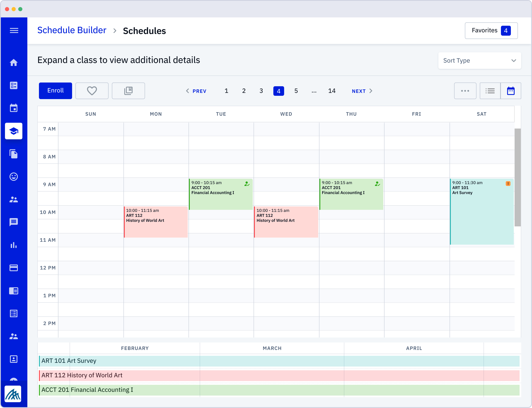Open the three-dots more options button
The width and height of the screenshot is (532, 408).
(465, 91)
